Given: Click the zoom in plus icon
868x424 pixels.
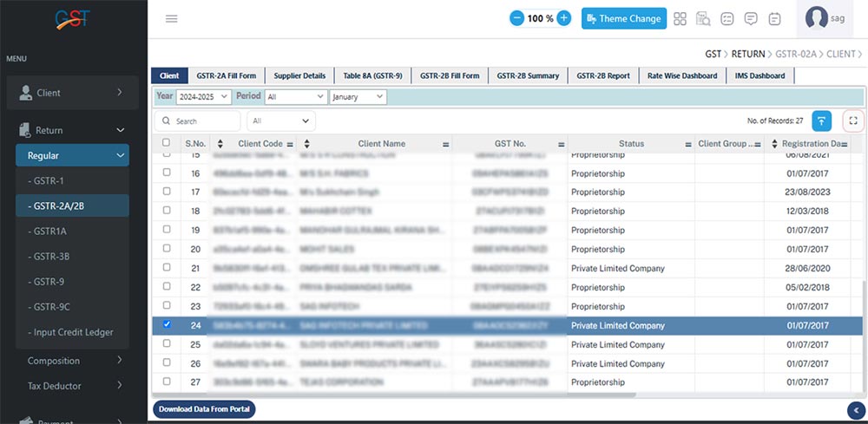Looking at the screenshot, I should coord(563,18).
